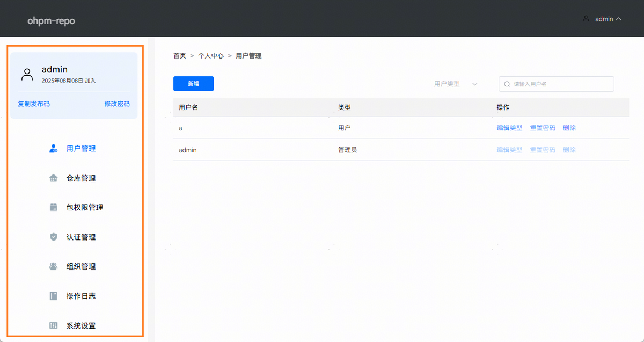Select 操作日志 in the sidebar
The image size is (644, 342).
coord(81,296)
